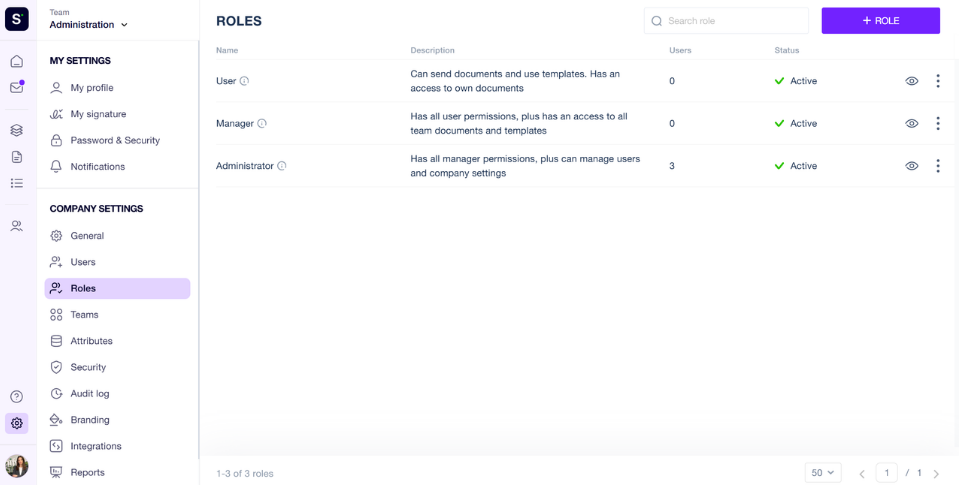Click the + ROLE button
The width and height of the screenshot is (959, 485).
coord(881,21)
